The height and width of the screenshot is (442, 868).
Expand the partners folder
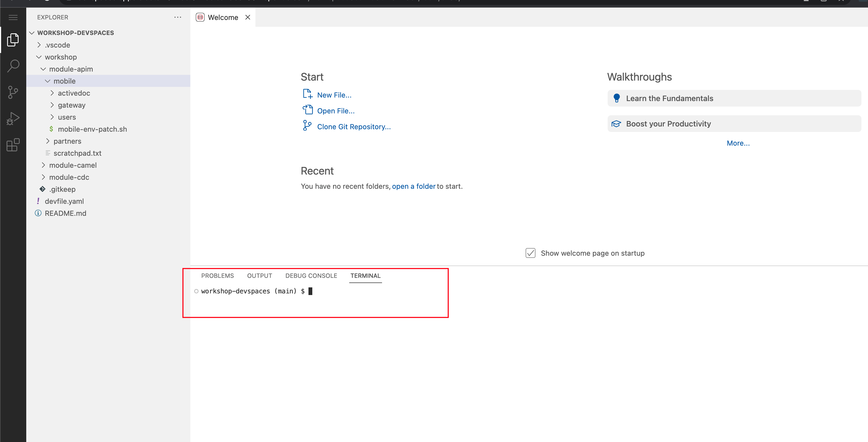click(x=48, y=141)
